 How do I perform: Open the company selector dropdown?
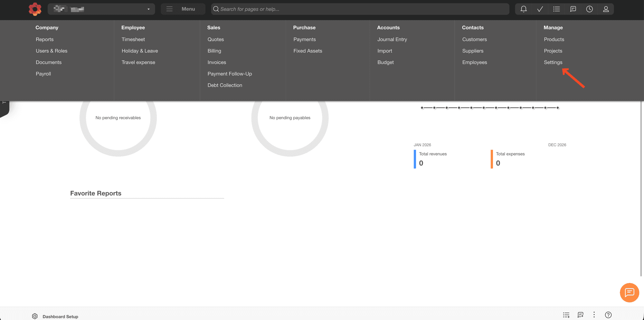click(101, 9)
